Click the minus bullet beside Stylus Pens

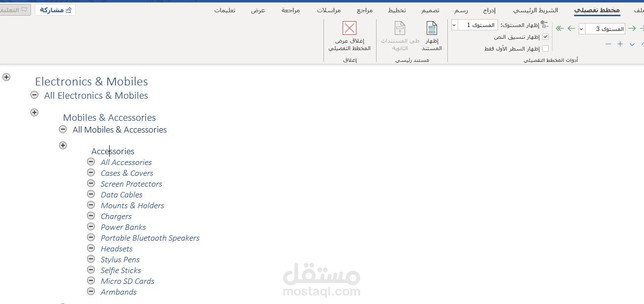pyautogui.click(x=91, y=259)
